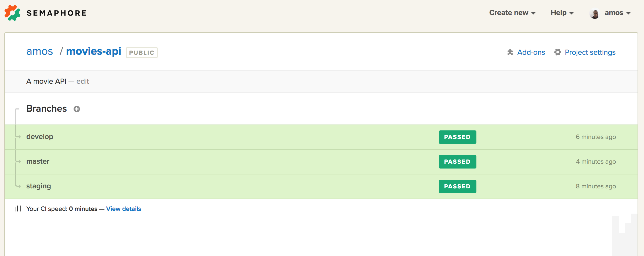The width and height of the screenshot is (644, 256).
Task: Click the Project settings gear icon
Action: (558, 52)
